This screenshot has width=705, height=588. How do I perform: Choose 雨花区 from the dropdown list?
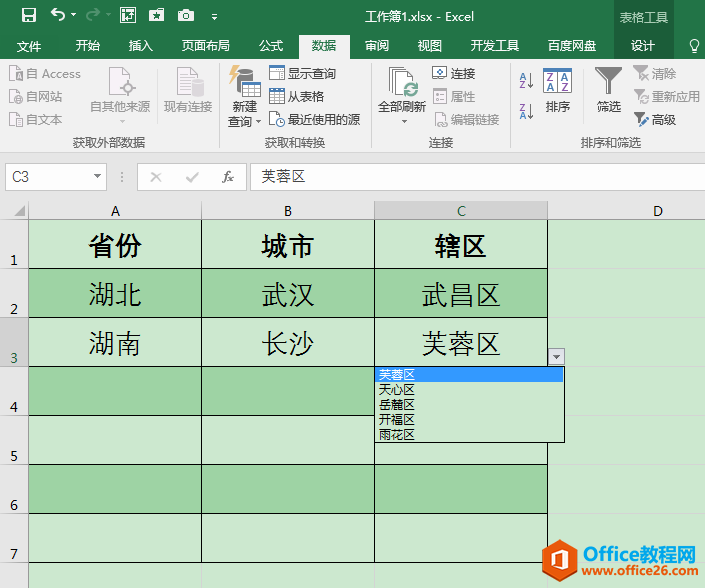[x=469, y=435]
